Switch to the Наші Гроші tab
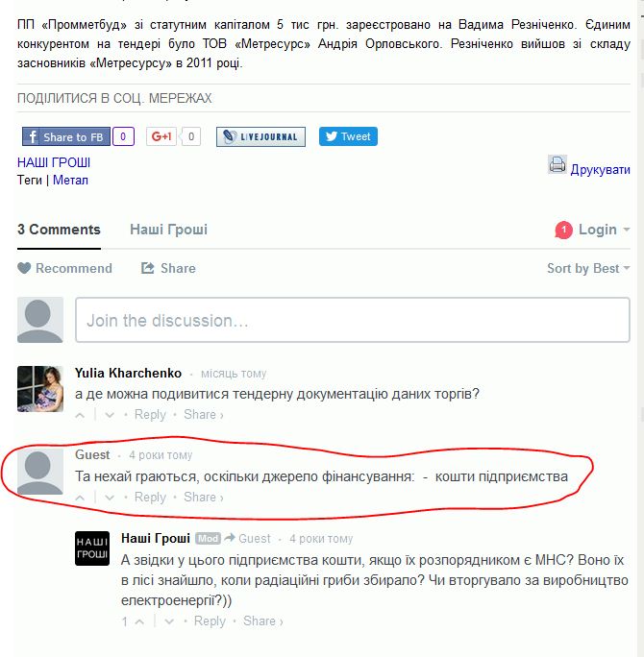This screenshot has width=644, height=657. point(168,230)
